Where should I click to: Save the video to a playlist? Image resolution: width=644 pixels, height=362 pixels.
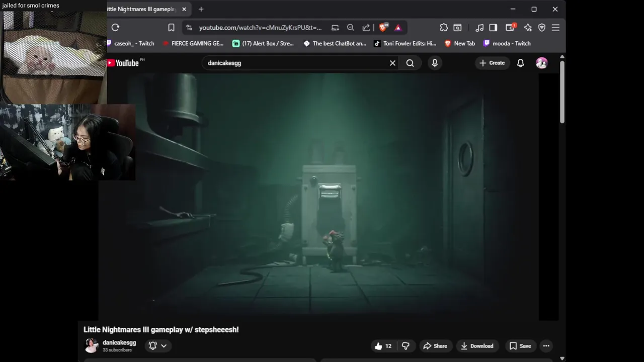pos(520,346)
